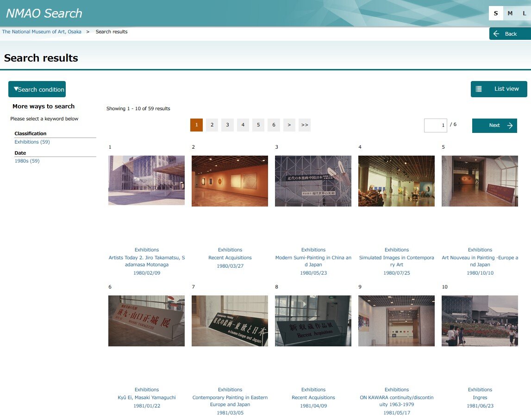The image size is (531, 420).
Task: Jump to pagination page 1
Action: click(x=196, y=125)
